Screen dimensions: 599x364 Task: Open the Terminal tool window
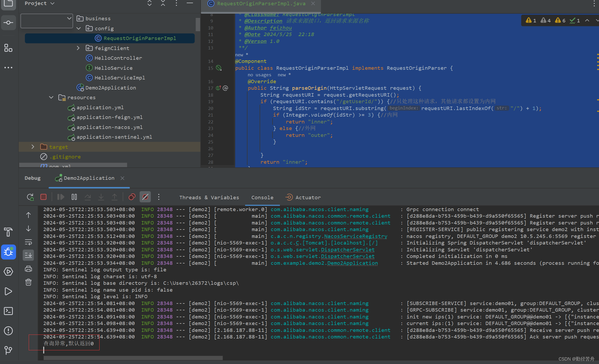[8, 311]
